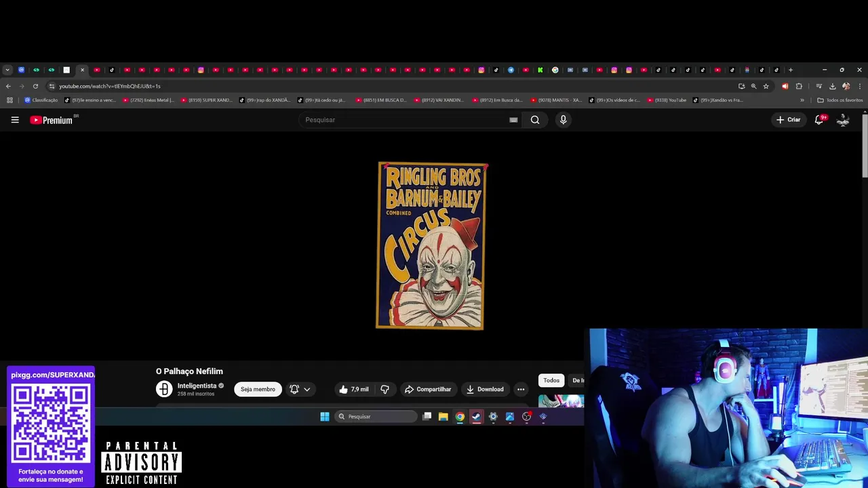This screenshot has height=488, width=868.
Task: Open a new Chrome tab
Action: (791, 70)
